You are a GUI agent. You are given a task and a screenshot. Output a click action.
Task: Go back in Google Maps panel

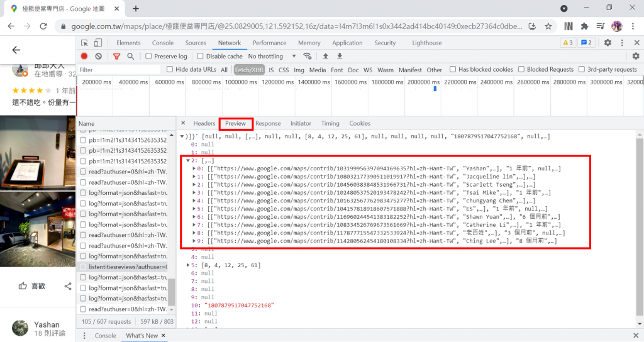tap(16, 50)
